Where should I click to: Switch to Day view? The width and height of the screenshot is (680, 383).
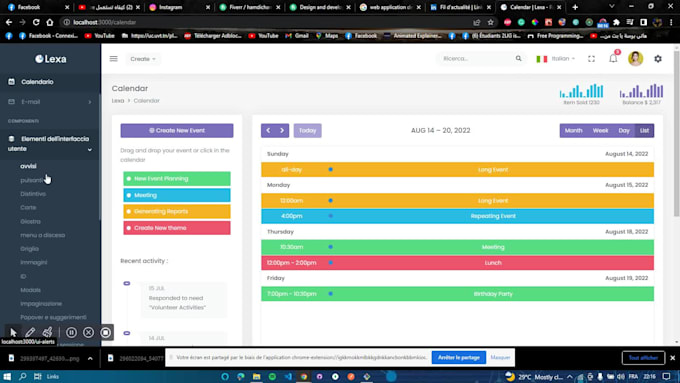pos(624,131)
